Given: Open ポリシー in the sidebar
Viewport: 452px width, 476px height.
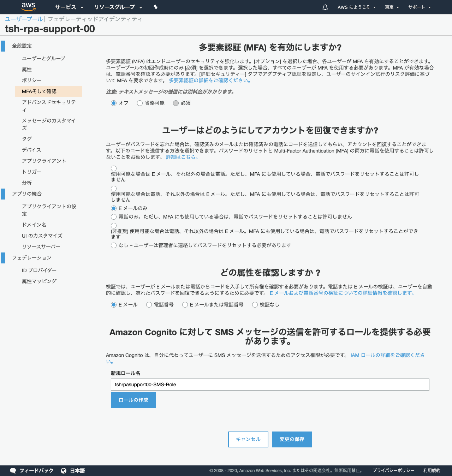Looking at the screenshot, I should 32,81.
